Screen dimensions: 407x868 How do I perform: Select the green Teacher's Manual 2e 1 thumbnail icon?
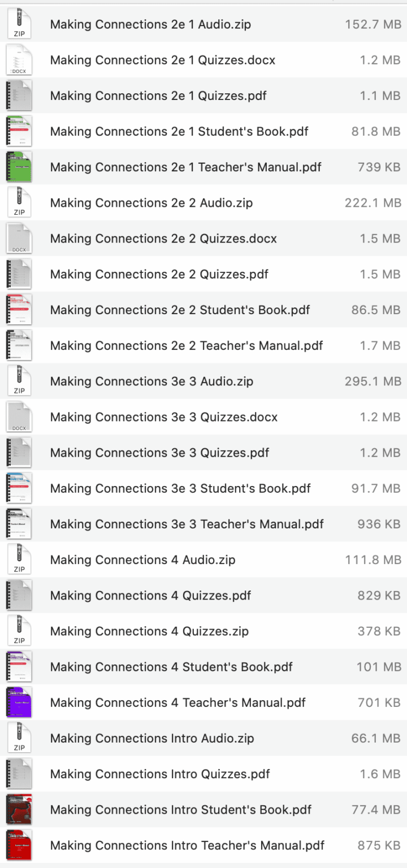[x=19, y=167]
